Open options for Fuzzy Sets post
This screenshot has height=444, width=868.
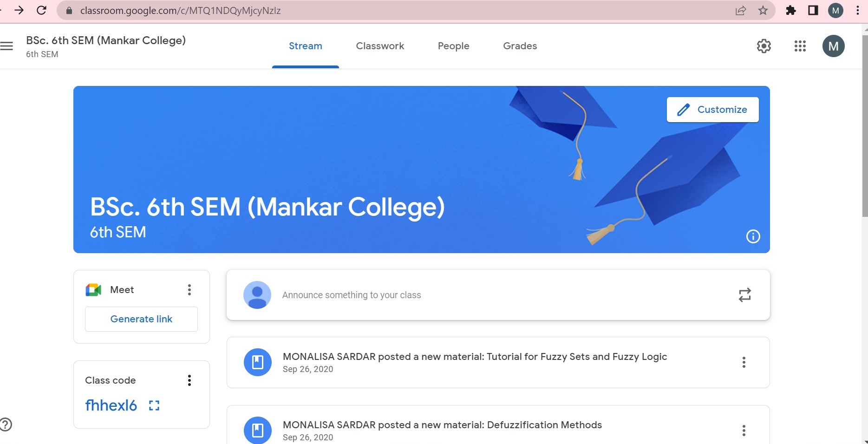click(x=744, y=362)
